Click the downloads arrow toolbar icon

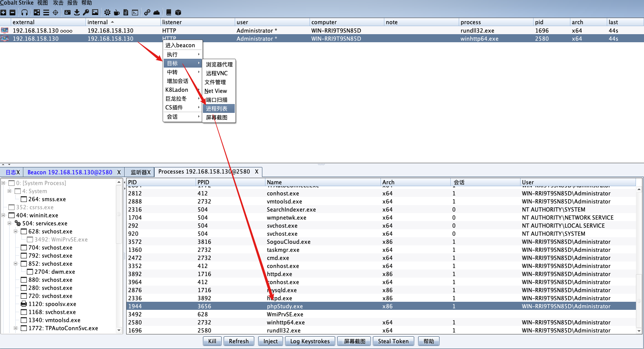[x=77, y=13]
